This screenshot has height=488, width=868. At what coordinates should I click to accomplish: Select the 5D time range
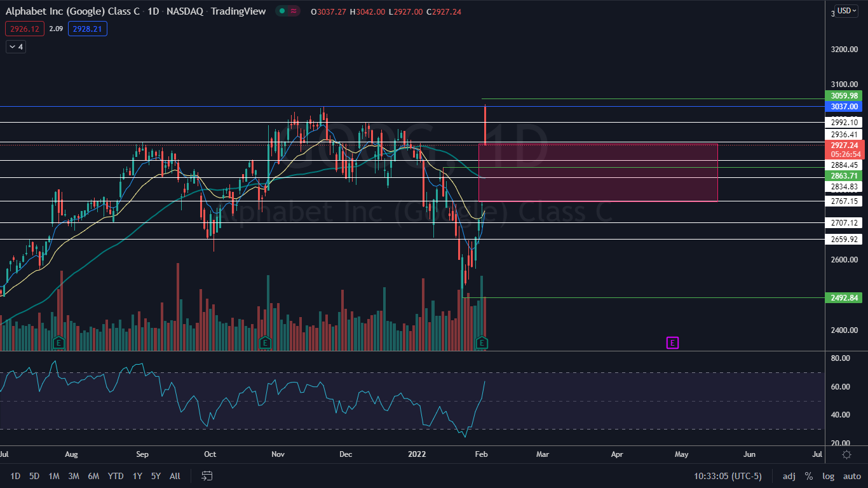click(34, 476)
